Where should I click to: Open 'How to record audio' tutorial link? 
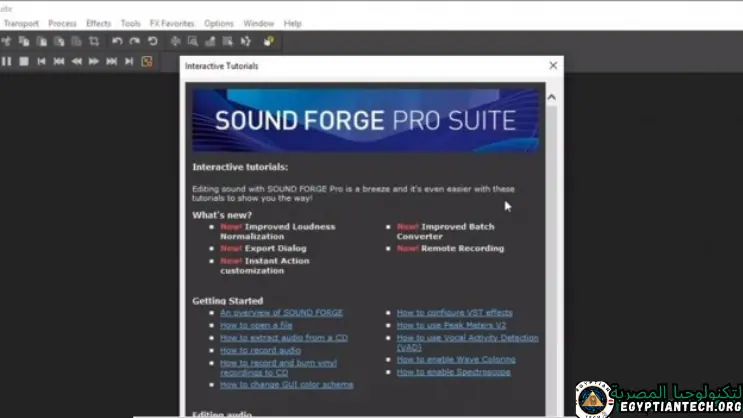point(260,351)
